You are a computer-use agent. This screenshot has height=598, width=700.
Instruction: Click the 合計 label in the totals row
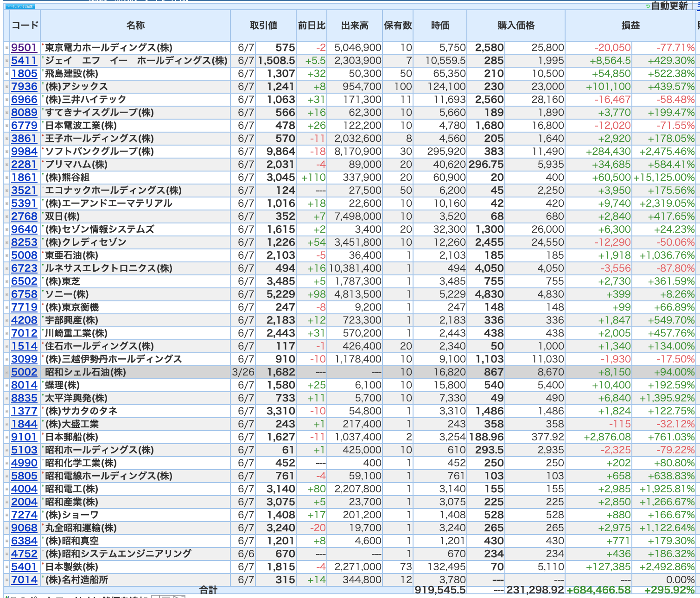tap(208, 590)
